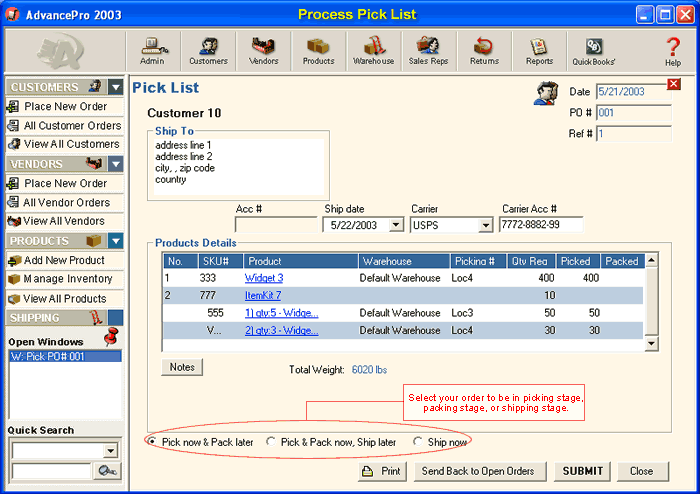Click the AdvancePro title bar app icon
Viewport: 700px width, 494px height.
[12, 14]
